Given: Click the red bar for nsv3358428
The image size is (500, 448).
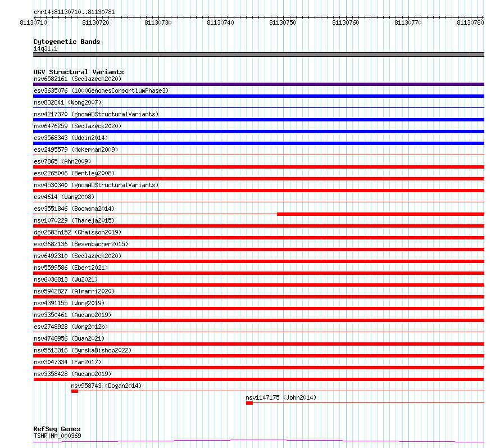Looking at the screenshot, I should tap(258, 379).
